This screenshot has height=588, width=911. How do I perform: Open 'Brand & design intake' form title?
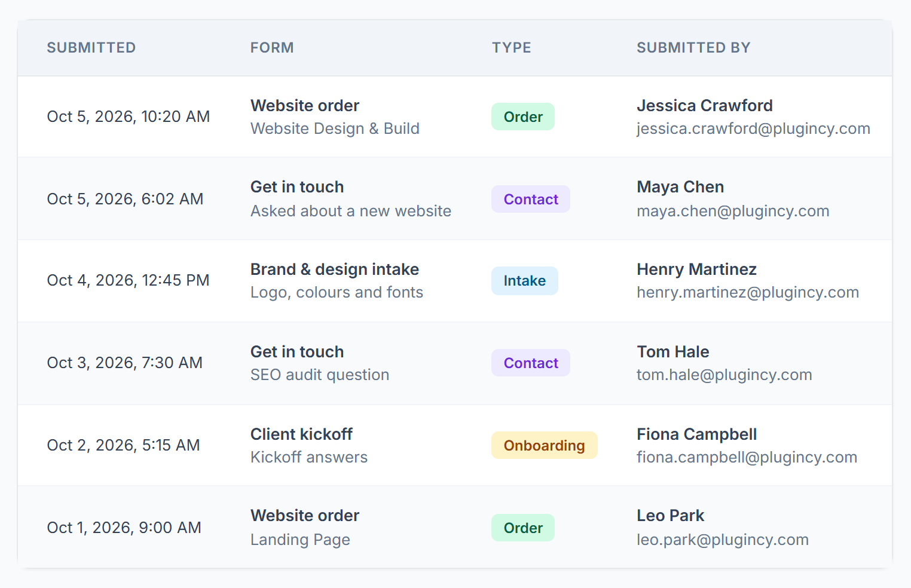pyautogui.click(x=335, y=269)
